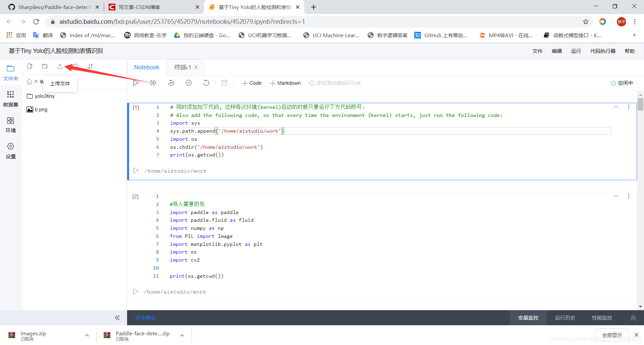Add a new Code cell

click(252, 83)
